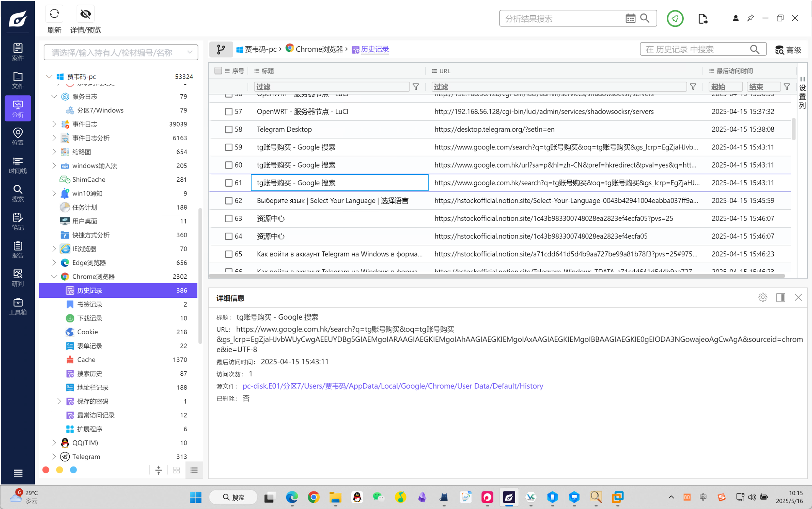This screenshot has height=509, width=812.
Task: Collapse the Chrome浏览器 tree node
Action: (x=54, y=276)
